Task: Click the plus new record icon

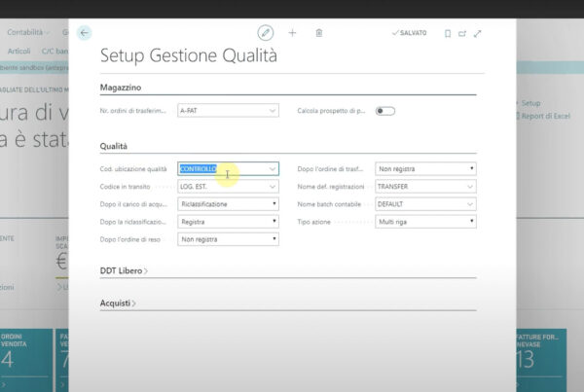Action: click(x=292, y=33)
